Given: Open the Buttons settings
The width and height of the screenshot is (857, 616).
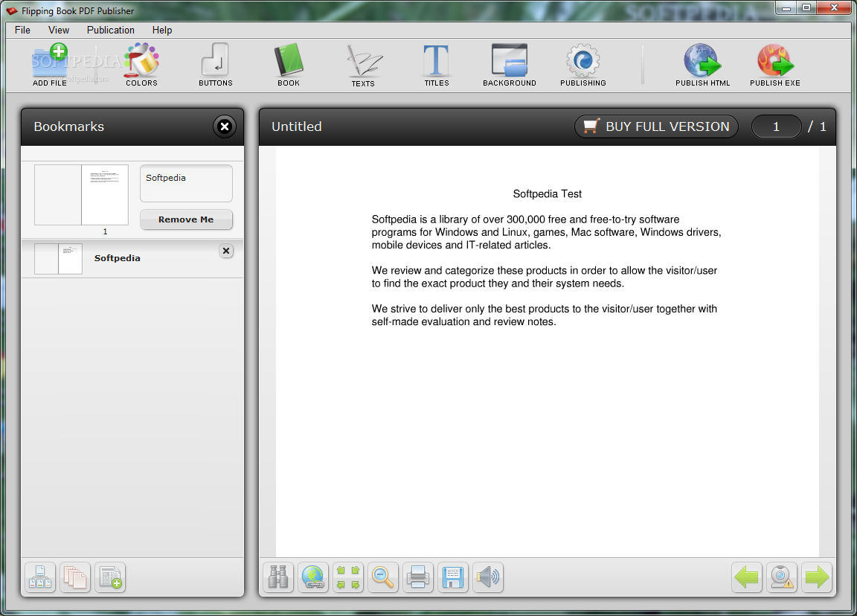Looking at the screenshot, I should (x=215, y=65).
